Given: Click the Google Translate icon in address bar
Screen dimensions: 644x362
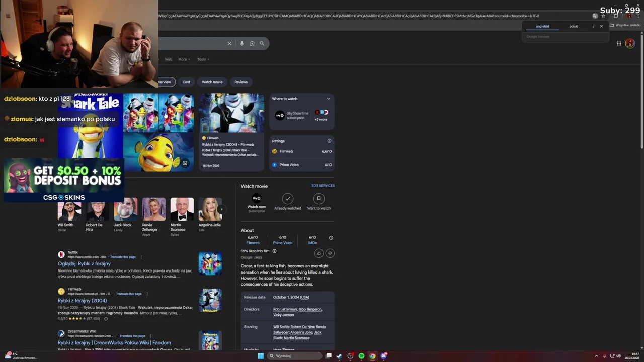Looking at the screenshot, I should click(x=595, y=16).
